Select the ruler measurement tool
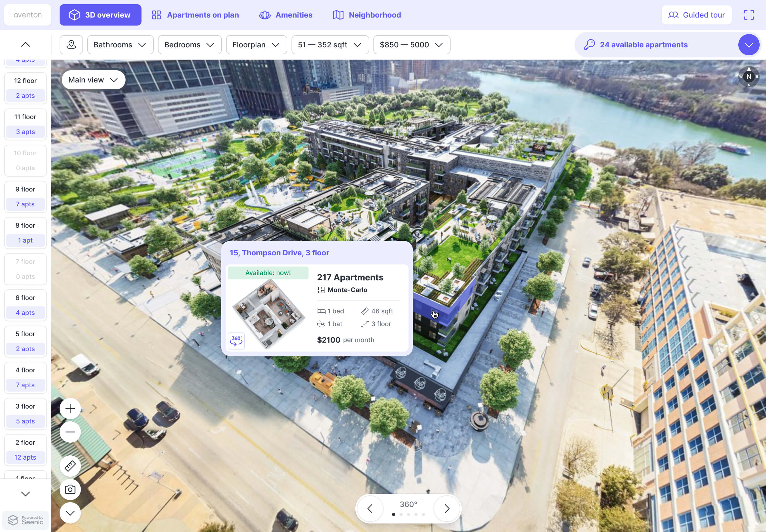 tap(70, 466)
